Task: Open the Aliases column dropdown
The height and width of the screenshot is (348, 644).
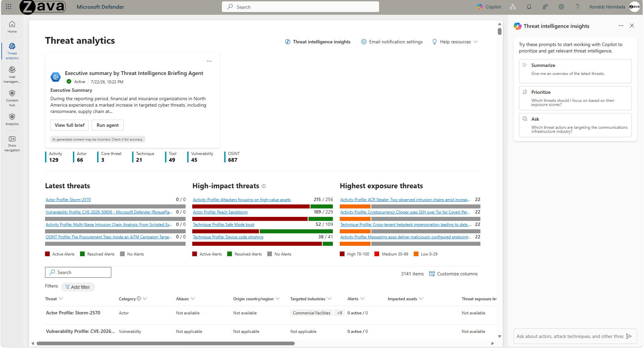Action: [x=193, y=299]
